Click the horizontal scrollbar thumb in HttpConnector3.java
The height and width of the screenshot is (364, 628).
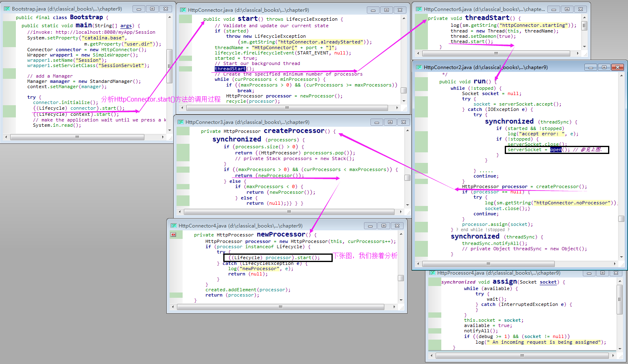(x=289, y=212)
